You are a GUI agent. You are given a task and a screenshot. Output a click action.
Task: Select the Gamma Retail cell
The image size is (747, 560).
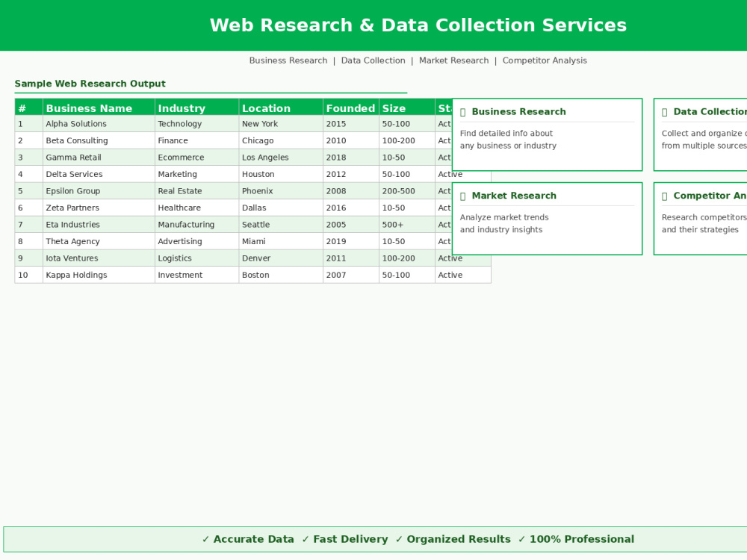click(99, 157)
